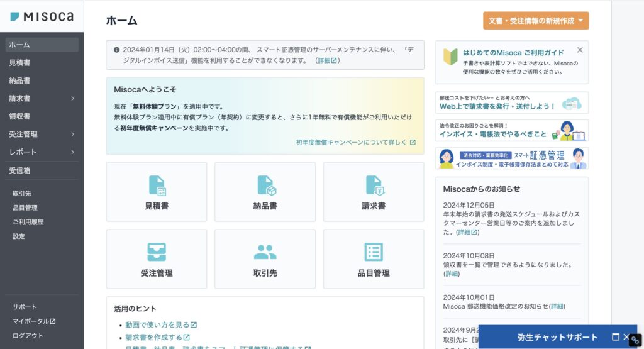This screenshot has width=644, height=349.
Task: Open the 納品書 box-document icon card
Action: (x=265, y=192)
